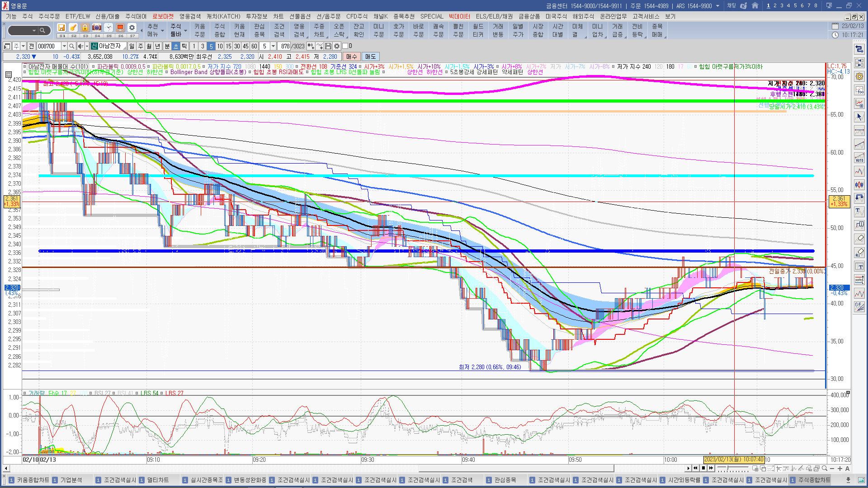Click the AUTO trendline icon
The image size is (868, 488).
tap(859, 158)
